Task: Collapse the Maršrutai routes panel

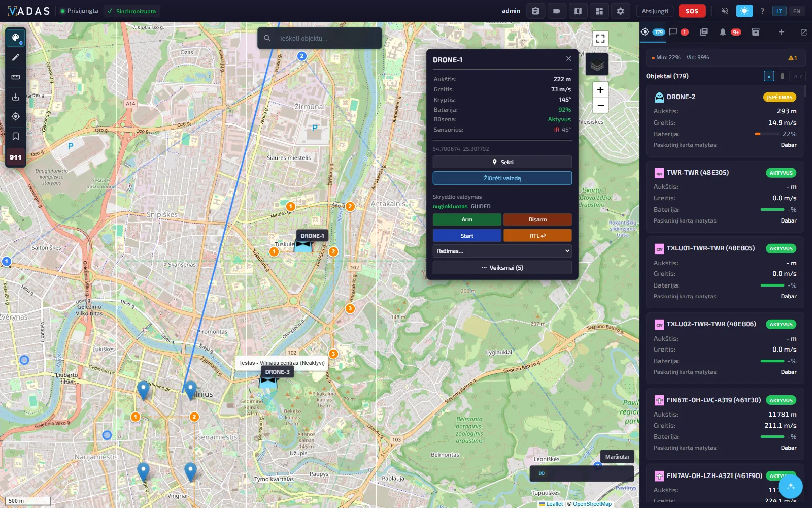Action: coord(626,473)
